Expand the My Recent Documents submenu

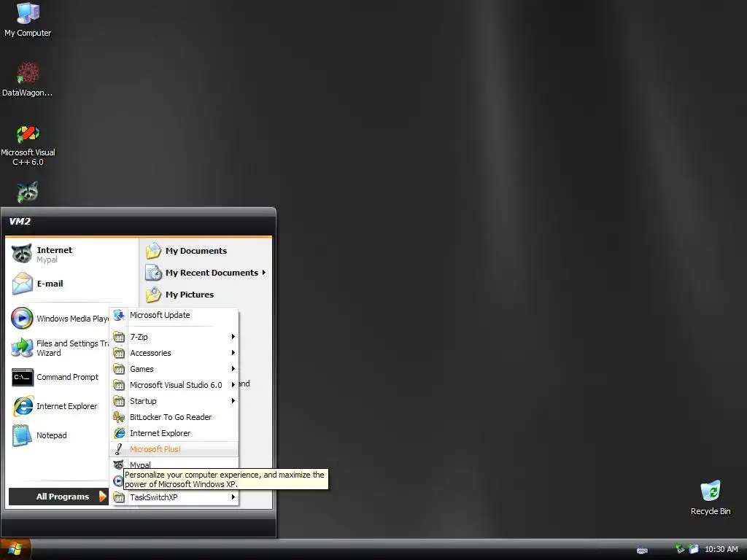[x=206, y=273]
